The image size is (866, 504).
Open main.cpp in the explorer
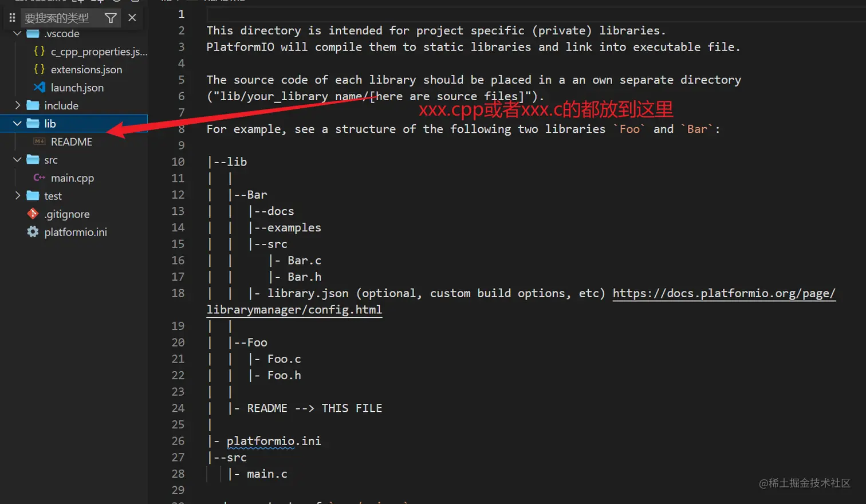click(x=72, y=178)
